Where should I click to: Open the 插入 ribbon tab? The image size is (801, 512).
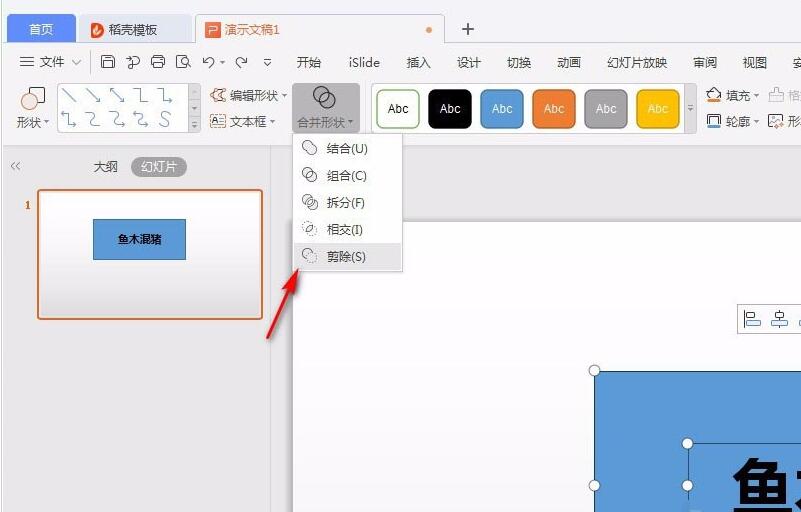pos(418,62)
